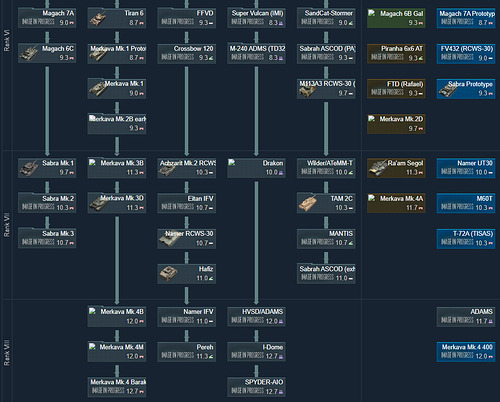Click the Piranha 6x6 AT premium card
The image size is (500, 402).
396,53
